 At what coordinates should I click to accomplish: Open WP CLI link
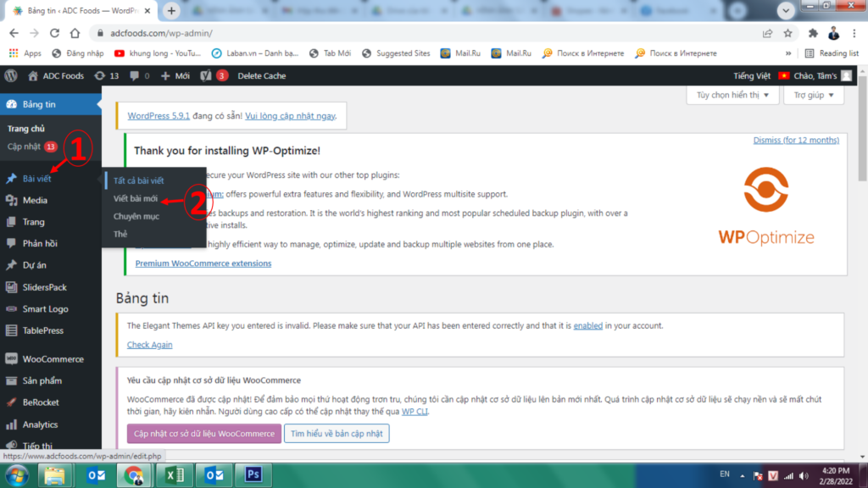point(415,411)
